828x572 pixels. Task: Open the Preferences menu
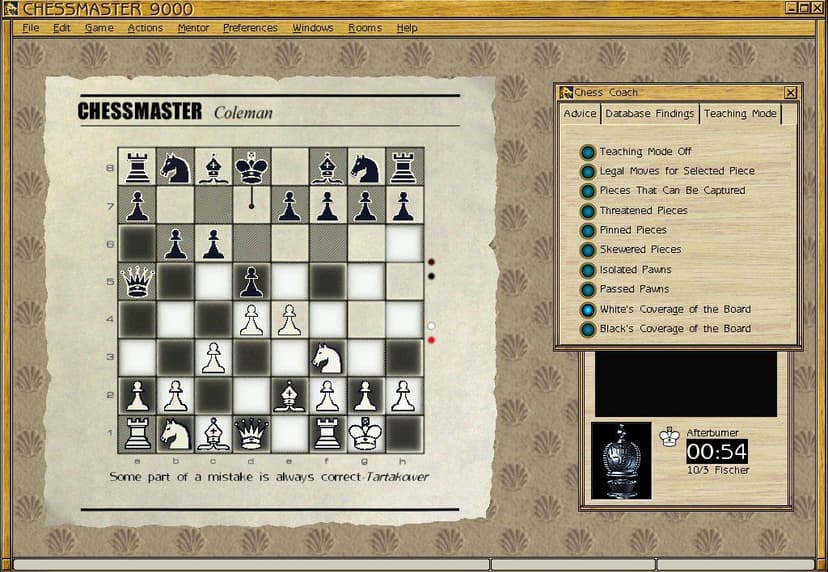(x=250, y=28)
